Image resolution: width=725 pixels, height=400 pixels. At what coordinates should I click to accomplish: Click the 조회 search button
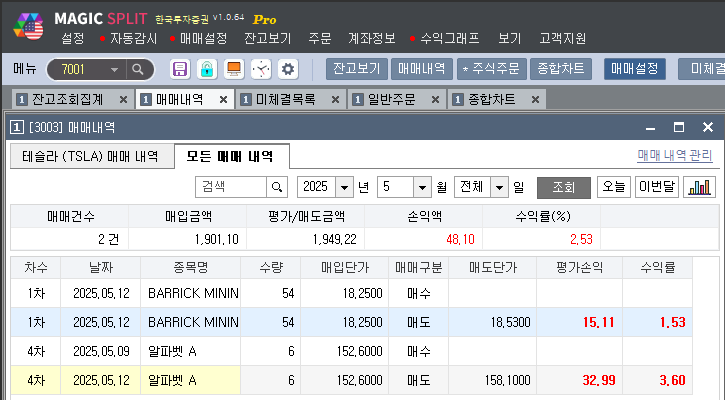pos(564,187)
